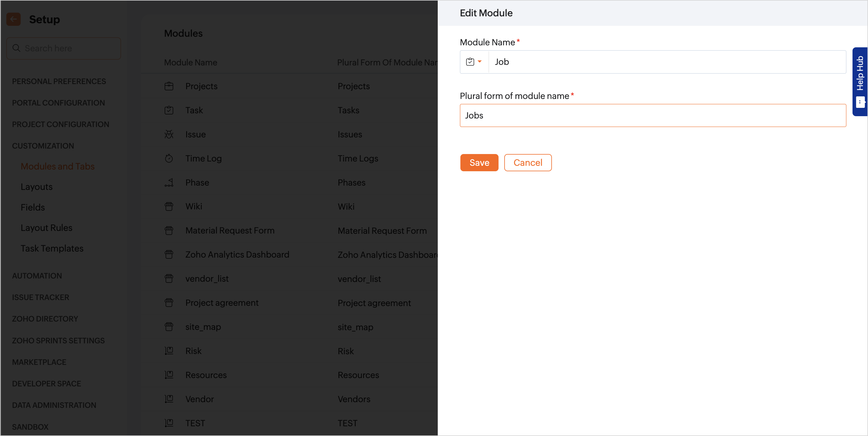Image resolution: width=868 pixels, height=436 pixels.
Task: Cancel editing the module
Action: point(527,162)
